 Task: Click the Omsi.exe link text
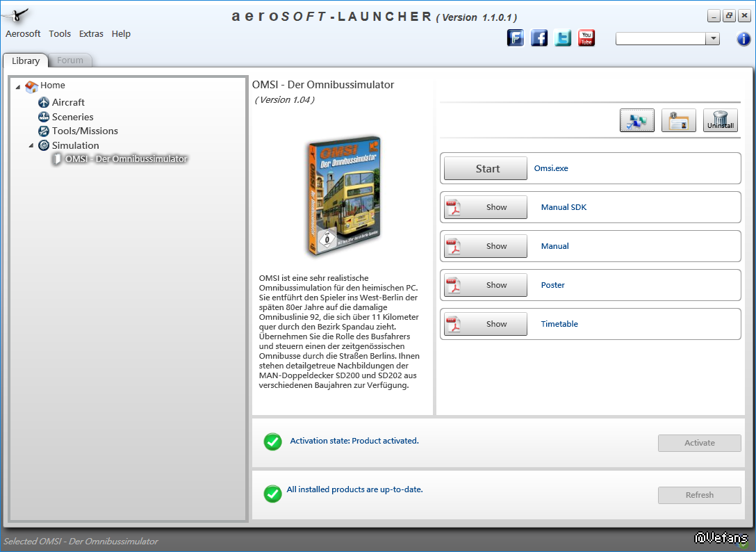pos(551,168)
